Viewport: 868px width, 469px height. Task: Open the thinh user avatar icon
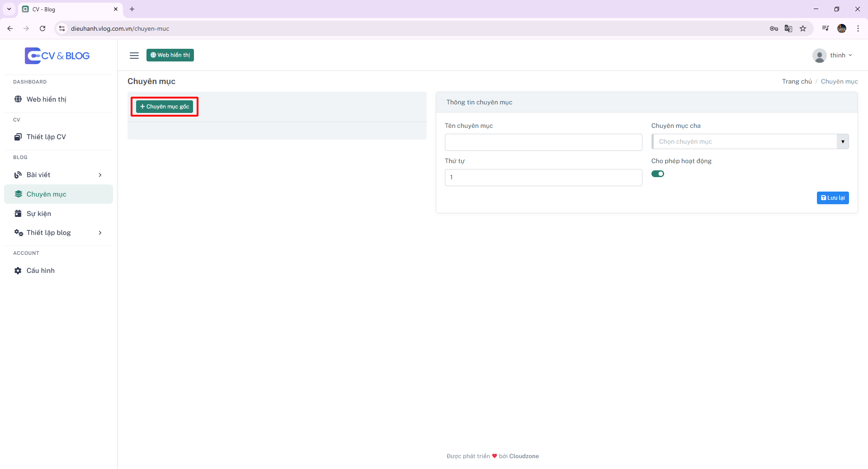819,56
